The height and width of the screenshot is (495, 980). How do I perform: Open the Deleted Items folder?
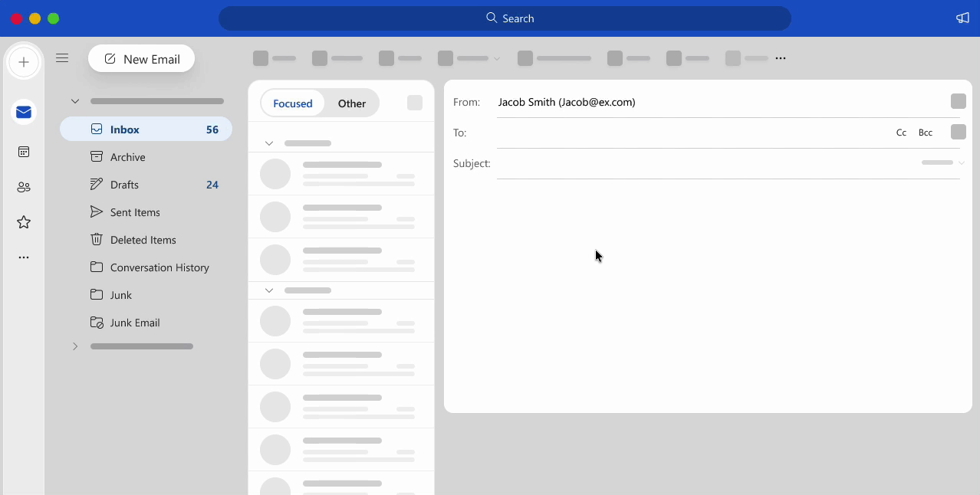pyautogui.click(x=146, y=240)
